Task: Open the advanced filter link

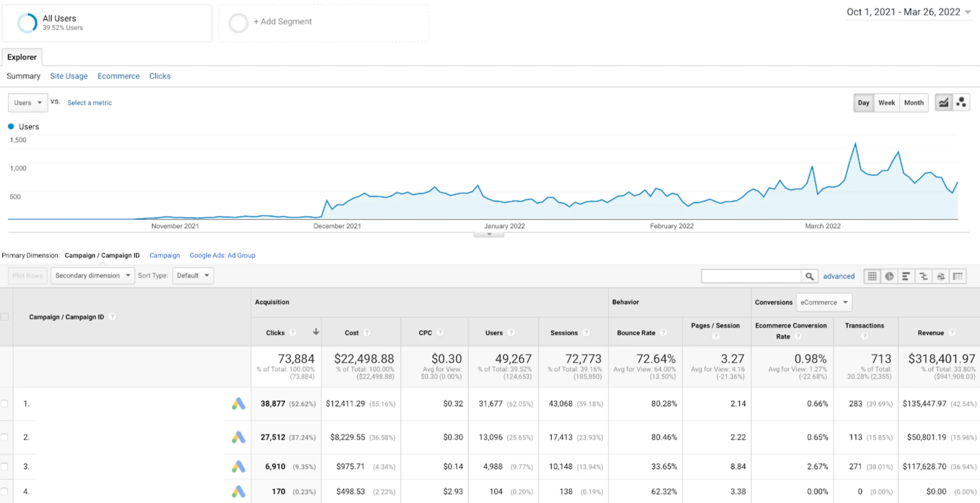Action: coord(839,276)
